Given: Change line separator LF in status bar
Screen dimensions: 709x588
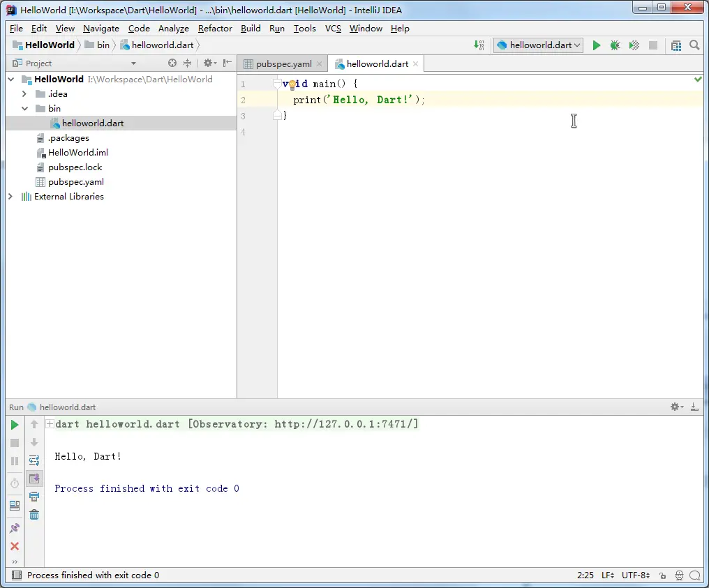Looking at the screenshot, I should 608,575.
